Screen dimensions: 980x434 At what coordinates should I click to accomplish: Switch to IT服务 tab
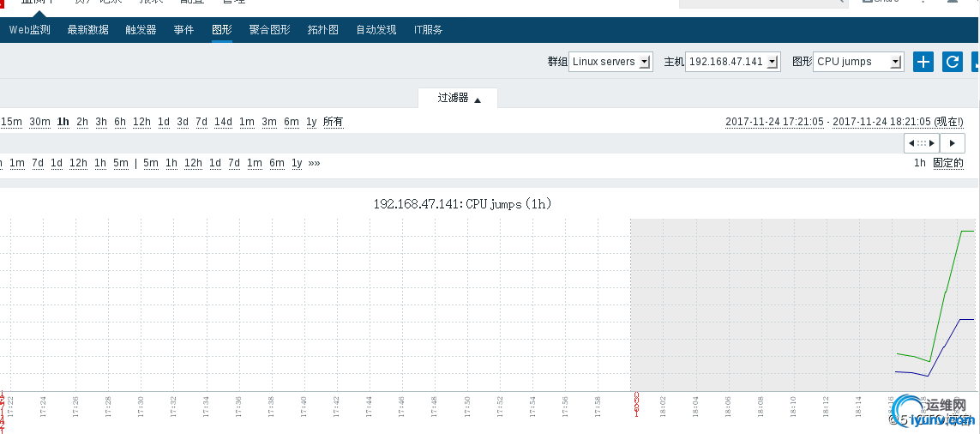[428, 29]
